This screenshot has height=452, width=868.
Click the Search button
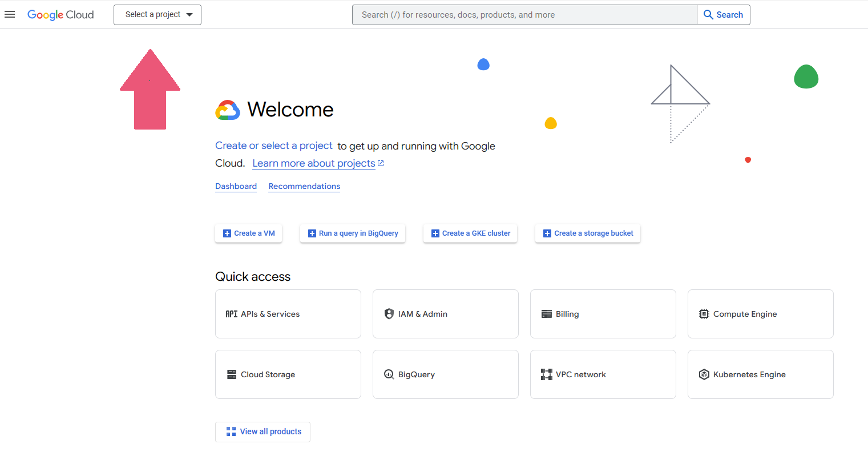point(724,15)
